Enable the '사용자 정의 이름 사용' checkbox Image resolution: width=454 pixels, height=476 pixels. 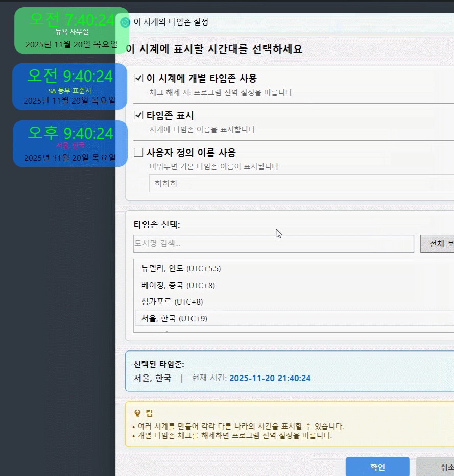click(138, 153)
